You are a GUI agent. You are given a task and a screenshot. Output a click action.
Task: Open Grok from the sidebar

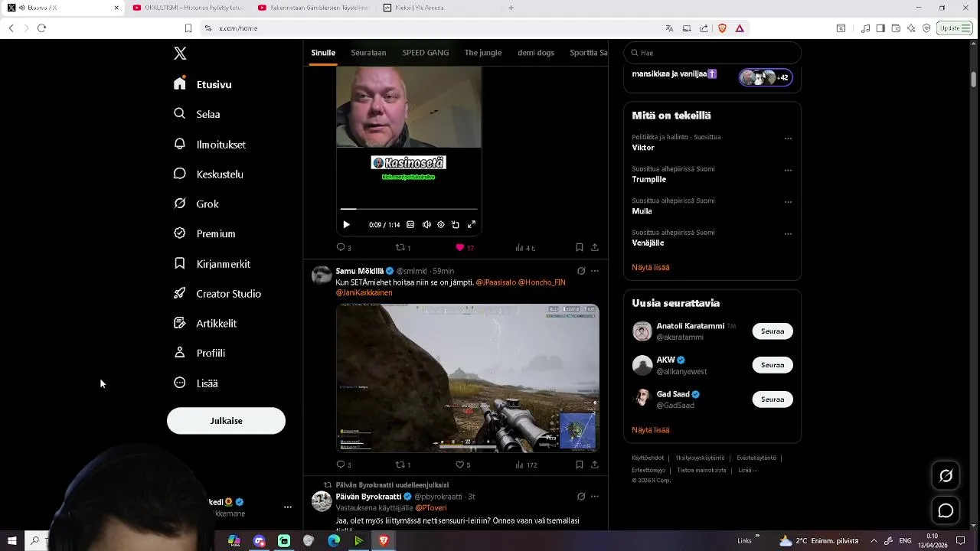[197, 204]
